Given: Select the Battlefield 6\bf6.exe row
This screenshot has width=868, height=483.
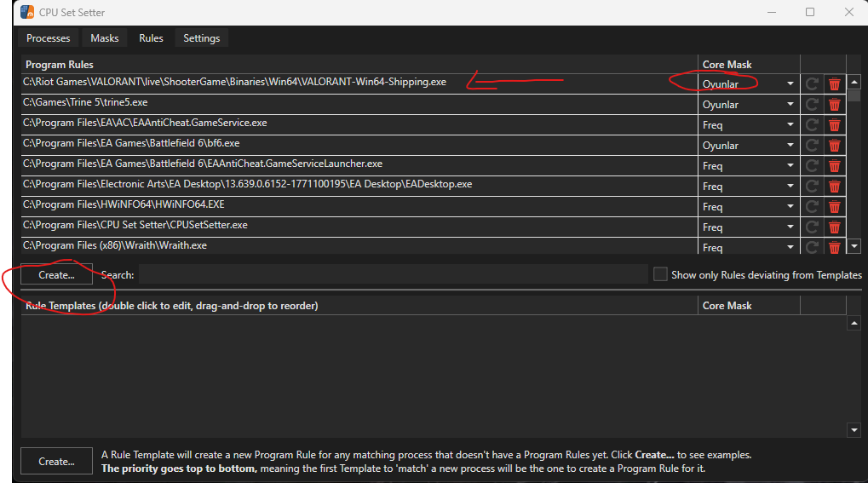Looking at the screenshot, I should (359, 145).
